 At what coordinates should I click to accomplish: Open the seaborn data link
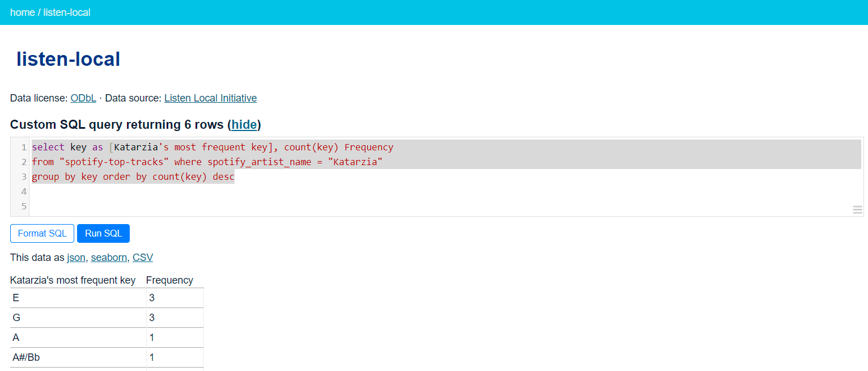pyautogui.click(x=109, y=258)
